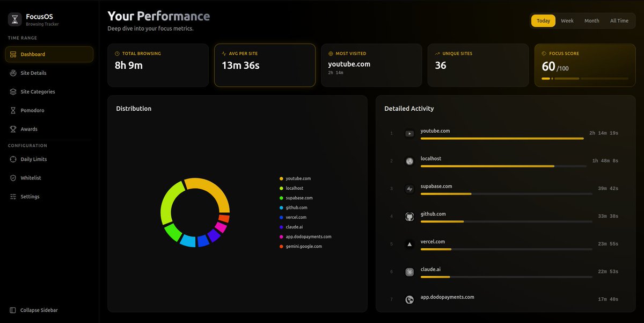Click the magenta app.dodopayments.com legend dot

click(x=281, y=236)
